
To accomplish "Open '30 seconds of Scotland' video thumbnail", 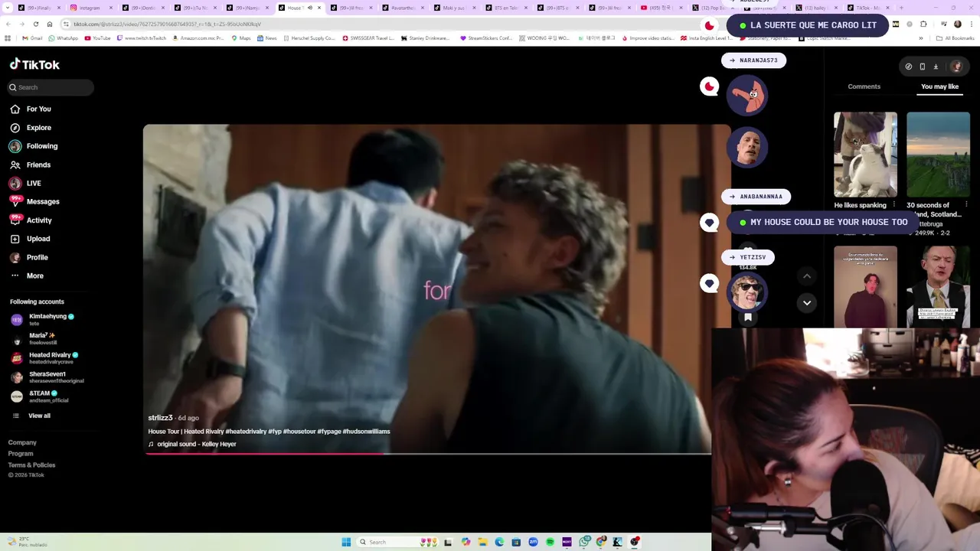I will [x=938, y=155].
